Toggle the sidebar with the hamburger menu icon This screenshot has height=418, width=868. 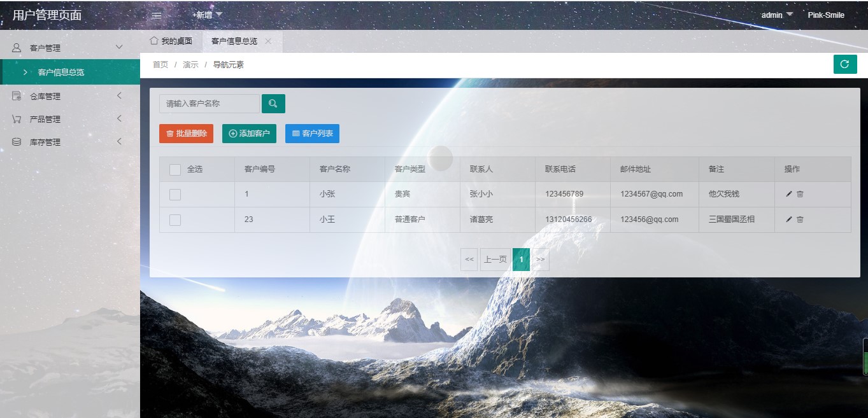point(157,15)
